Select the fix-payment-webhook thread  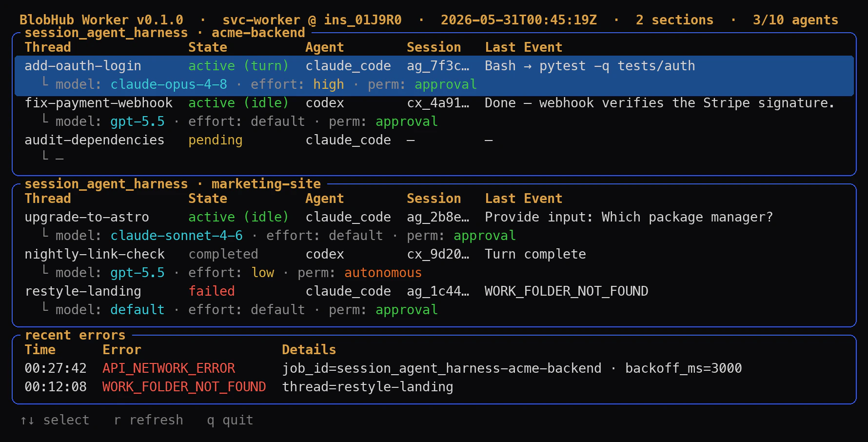(99, 103)
